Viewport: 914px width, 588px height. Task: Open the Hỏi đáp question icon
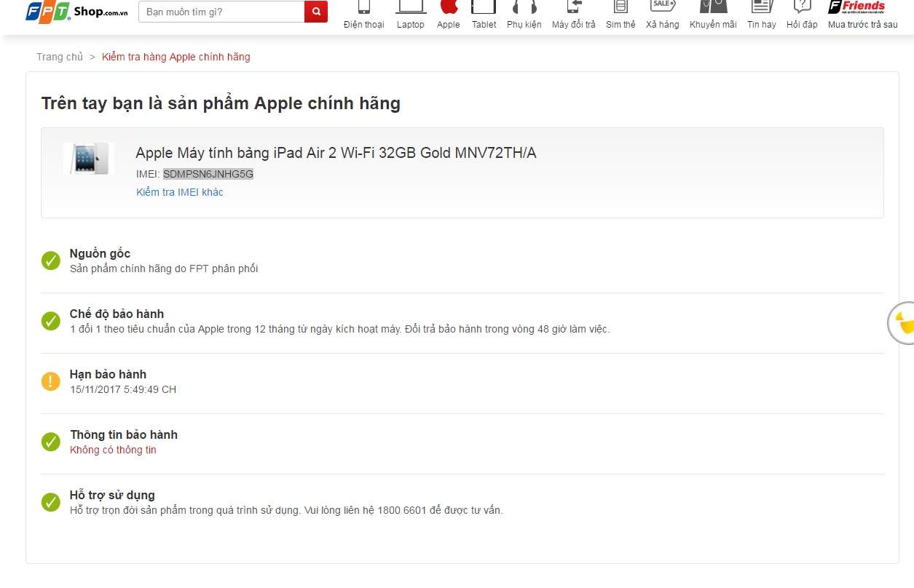click(x=802, y=7)
